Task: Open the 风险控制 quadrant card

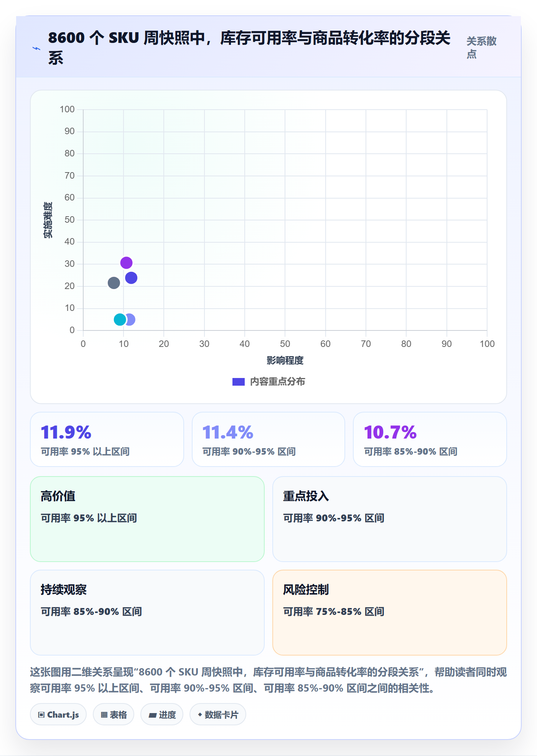Action: (x=390, y=613)
